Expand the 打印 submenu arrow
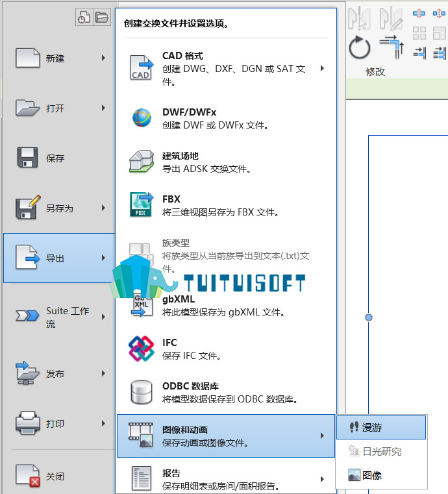This screenshot has width=448, height=494. click(103, 423)
